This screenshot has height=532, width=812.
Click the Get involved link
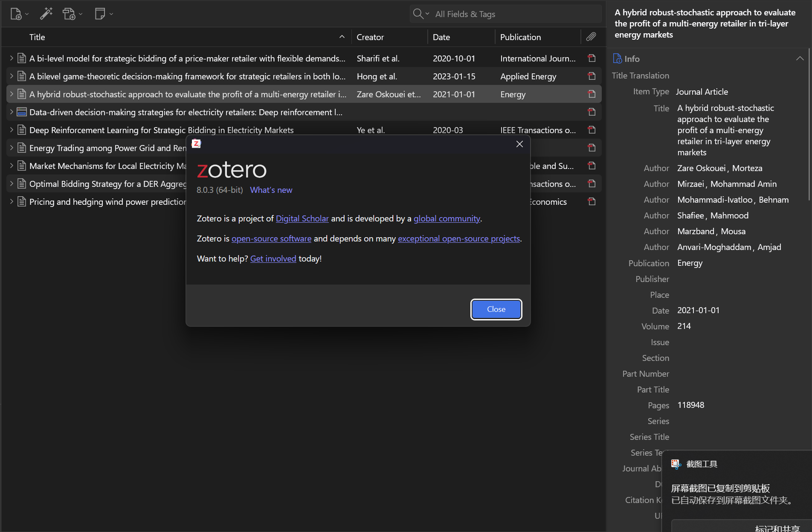point(273,259)
